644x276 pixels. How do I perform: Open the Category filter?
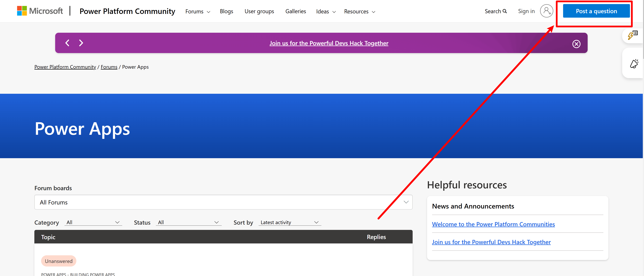click(93, 222)
